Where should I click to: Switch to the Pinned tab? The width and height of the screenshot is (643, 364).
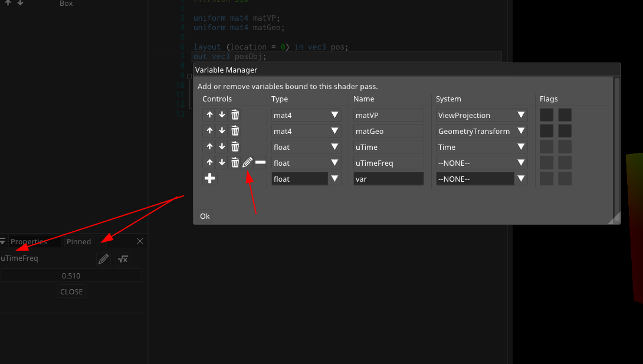pyautogui.click(x=78, y=241)
